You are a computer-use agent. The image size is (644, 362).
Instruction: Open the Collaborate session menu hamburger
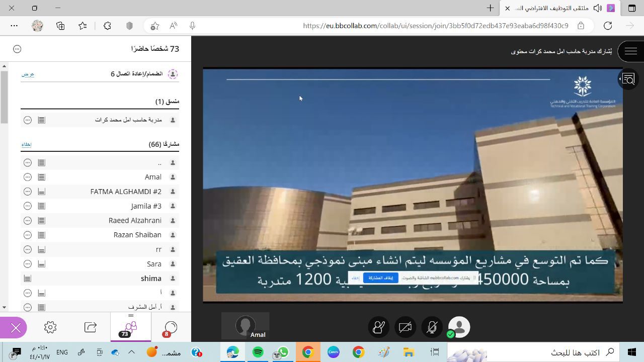(x=630, y=51)
